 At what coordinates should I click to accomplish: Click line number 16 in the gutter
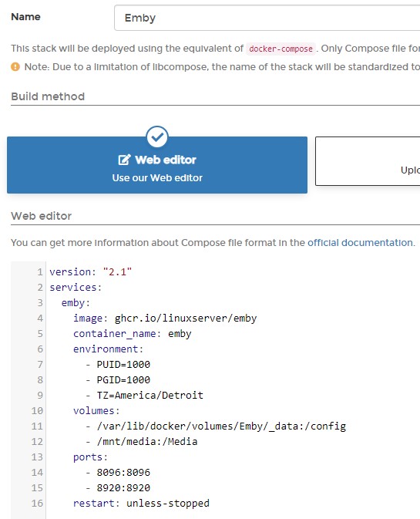(37, 503)
